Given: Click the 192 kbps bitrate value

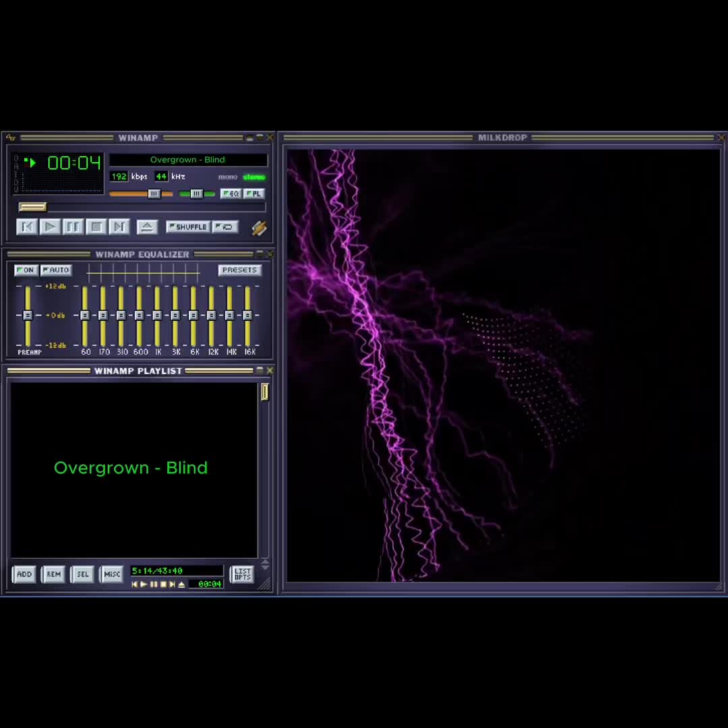Looking at the screenshot, I should click(119, 177).
